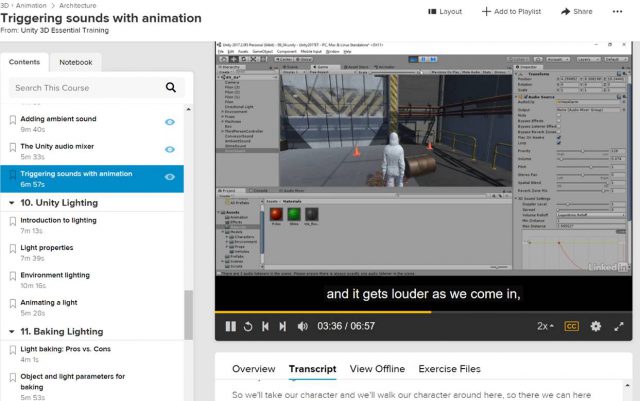The height and width of the screenshot is (401, 640).
Task: Select the Transcript tab
Action: pos(312,369)
